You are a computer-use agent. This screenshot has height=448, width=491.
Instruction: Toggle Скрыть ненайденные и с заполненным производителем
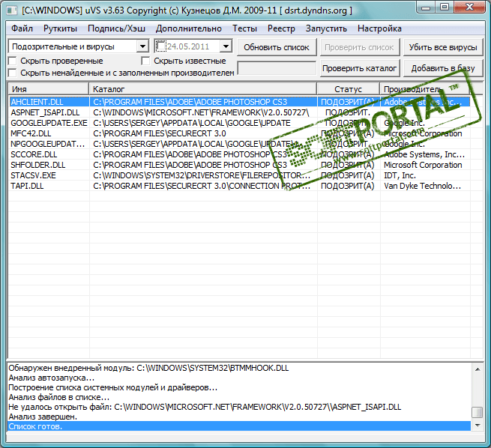click(13, 73)
